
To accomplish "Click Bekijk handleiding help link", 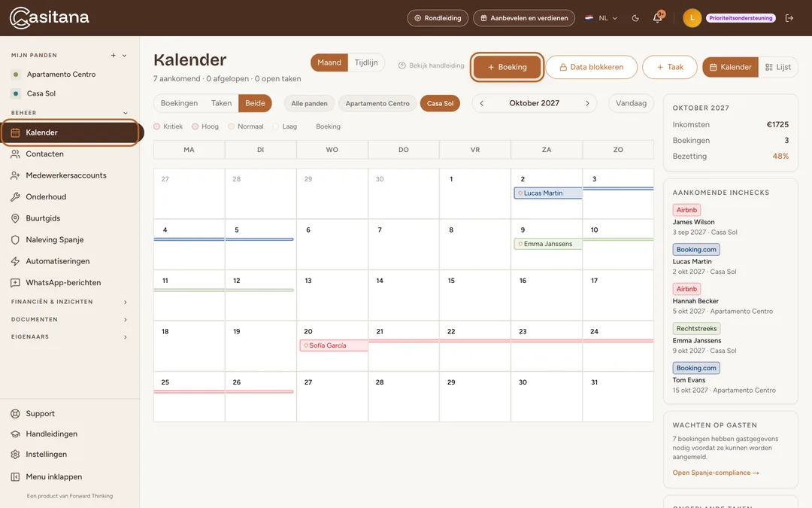I will 431,65.
